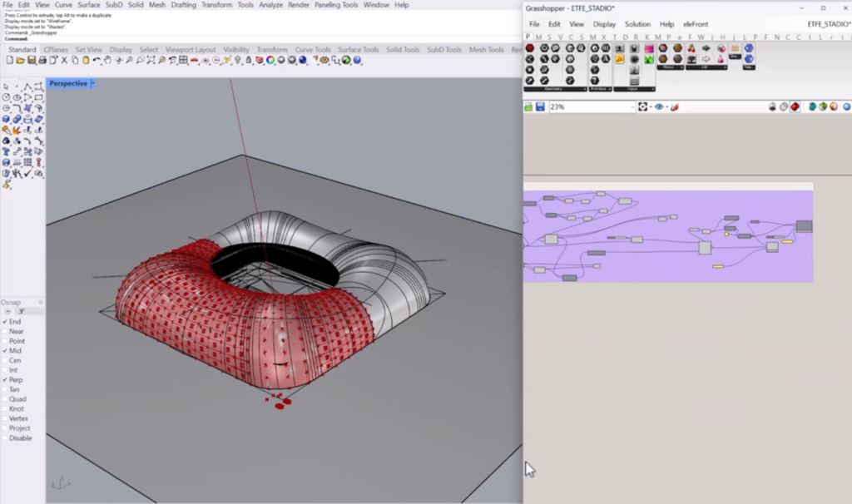Click the Open file icon in Grasshopper's toolbar
This screenshot has height=504, width=852.
click(528, 107)
